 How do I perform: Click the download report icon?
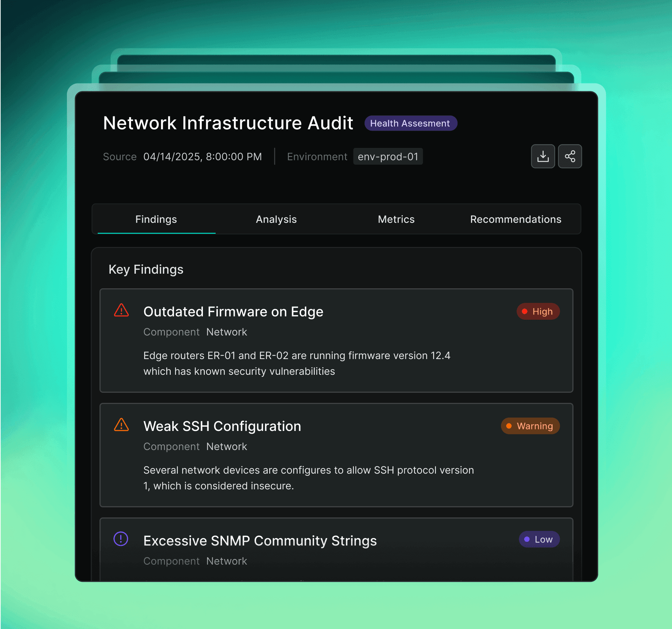(543, 156)
